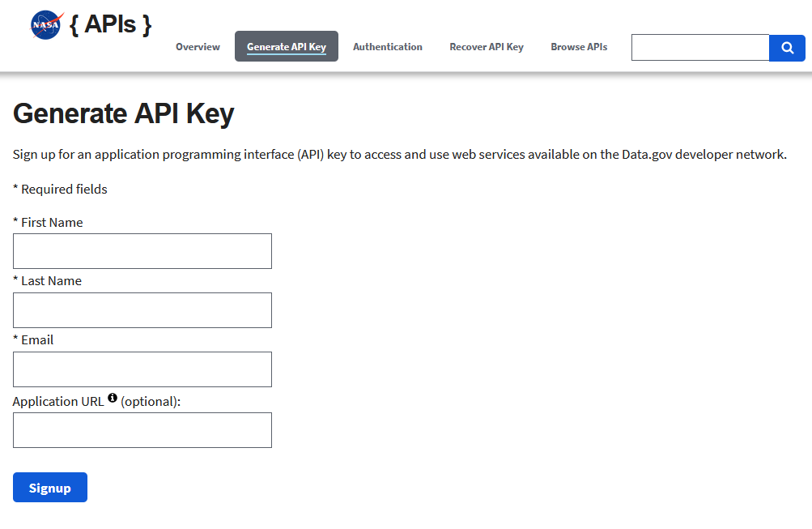The height and width of the screenshot is (529, 812).
Task: Navigate to the Authentication section
Action: click(x=387, y=46)
